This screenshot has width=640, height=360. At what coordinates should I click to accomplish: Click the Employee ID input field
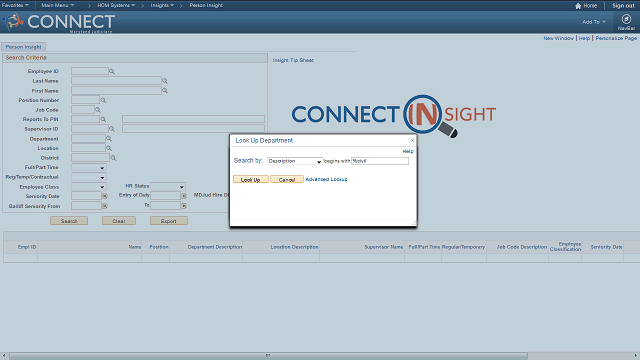pos(90,71)
